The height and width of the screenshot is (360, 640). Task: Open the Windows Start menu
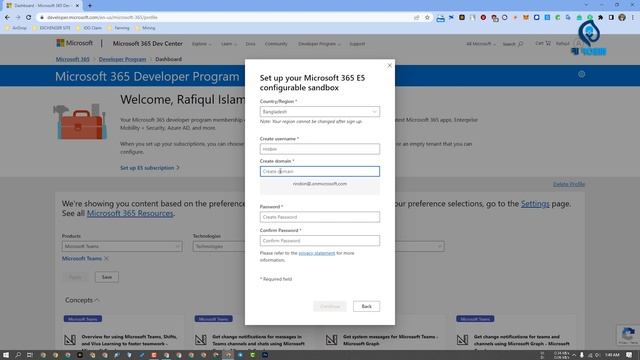tap(6, 355)
